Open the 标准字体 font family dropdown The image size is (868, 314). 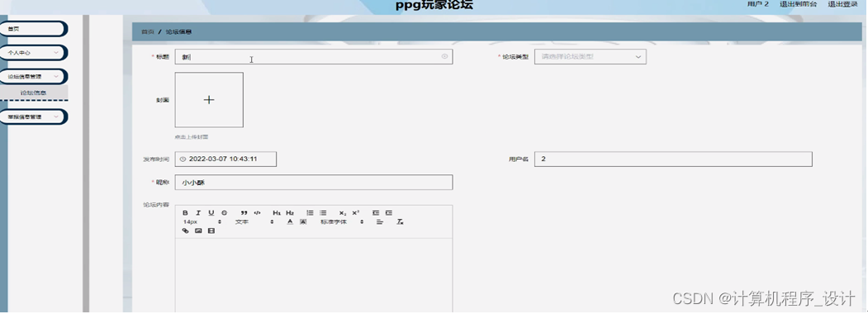click(342, 222)
